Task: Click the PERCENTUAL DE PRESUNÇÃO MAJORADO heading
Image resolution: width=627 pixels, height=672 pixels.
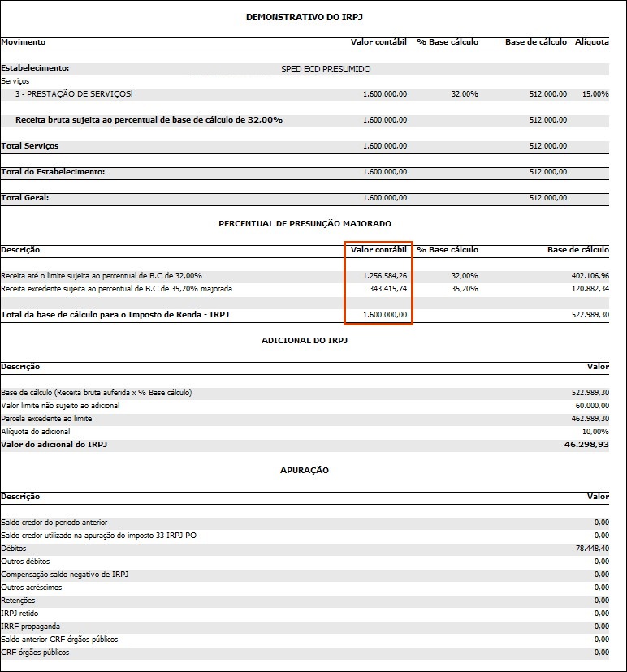Action: tap(305, 223)
